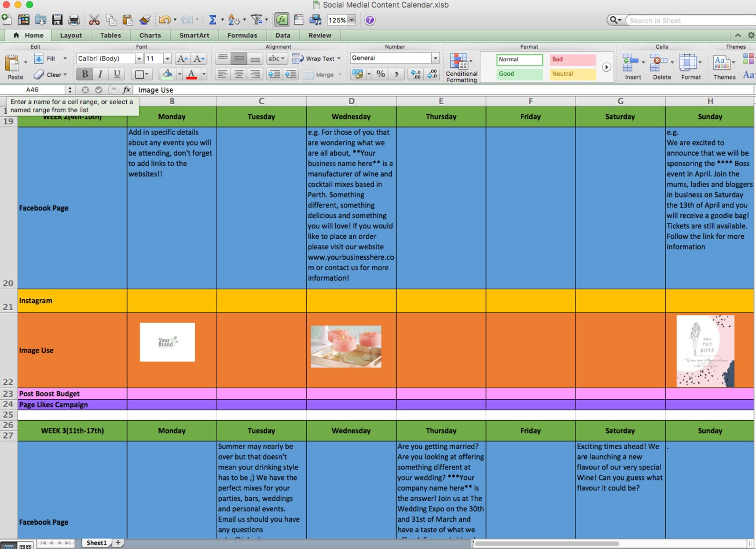The height and width of the screenshot is (549, 756).
Task: Click the Open file folder icon
Action: 40,20
